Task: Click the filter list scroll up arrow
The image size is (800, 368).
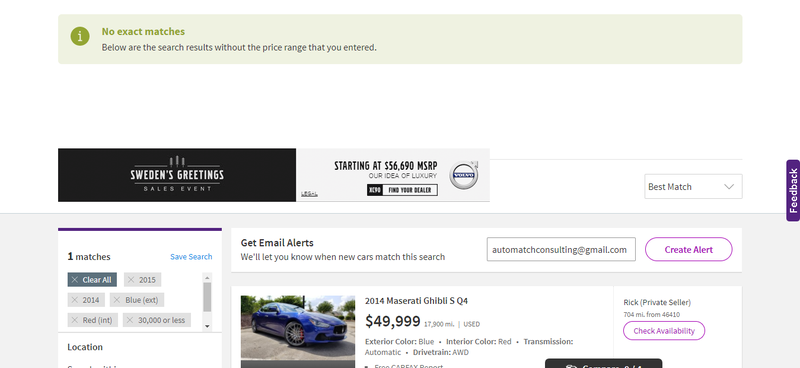Action: 207,278
